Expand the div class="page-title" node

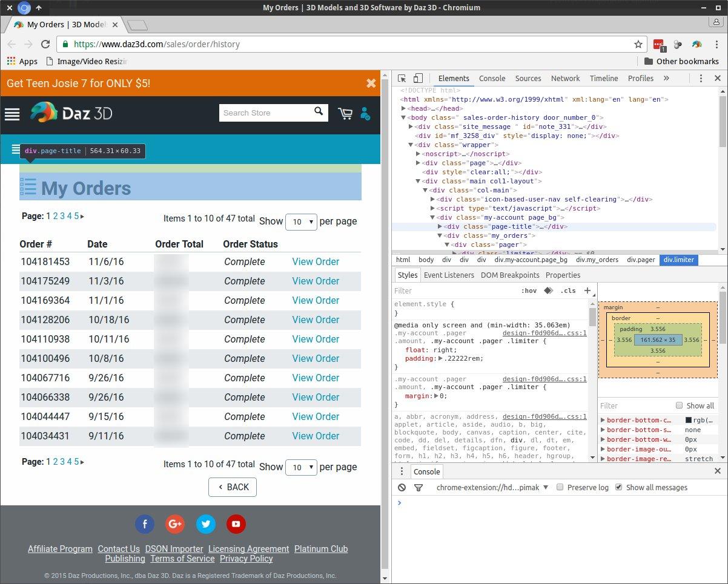[x=440, y=226]
